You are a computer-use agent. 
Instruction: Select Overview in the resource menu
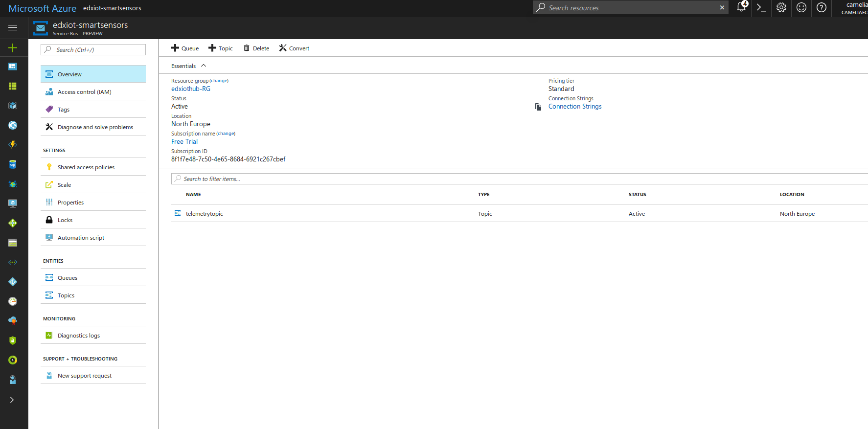93,74
